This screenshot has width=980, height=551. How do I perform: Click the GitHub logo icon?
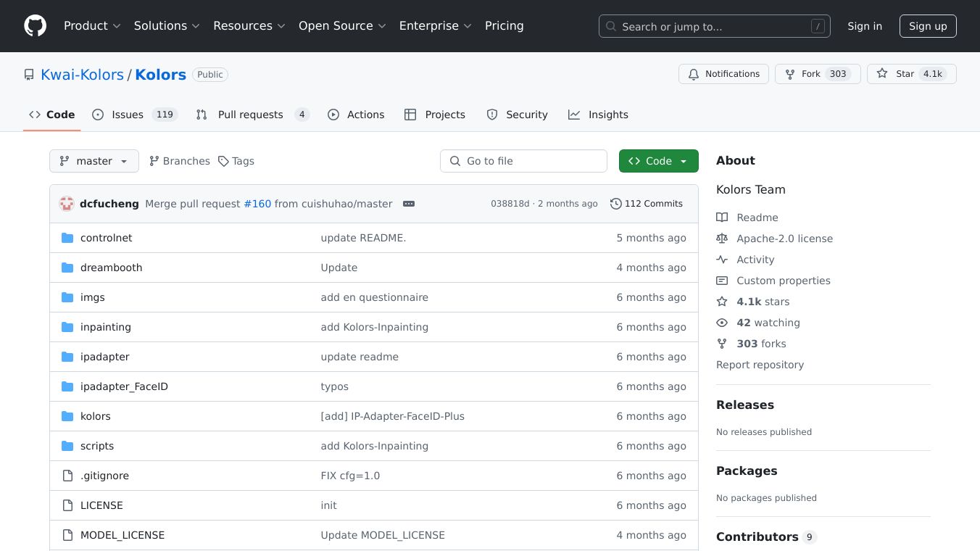pyautogui.click(x=35, y=26)
